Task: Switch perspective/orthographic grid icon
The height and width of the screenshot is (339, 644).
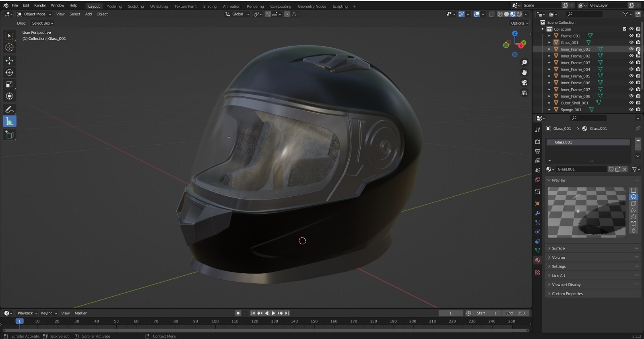Action: tap(524, 93)
